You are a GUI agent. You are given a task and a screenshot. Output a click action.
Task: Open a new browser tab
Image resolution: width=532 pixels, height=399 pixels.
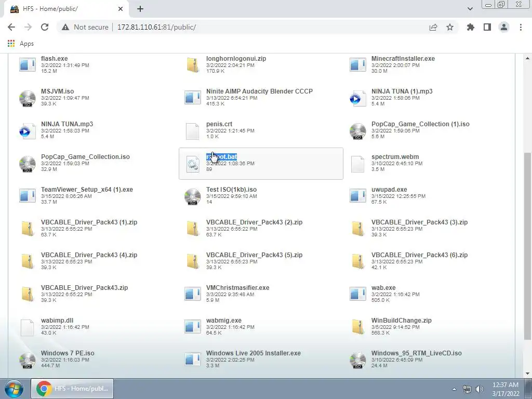pyautogui.click(x=140, y=9)
